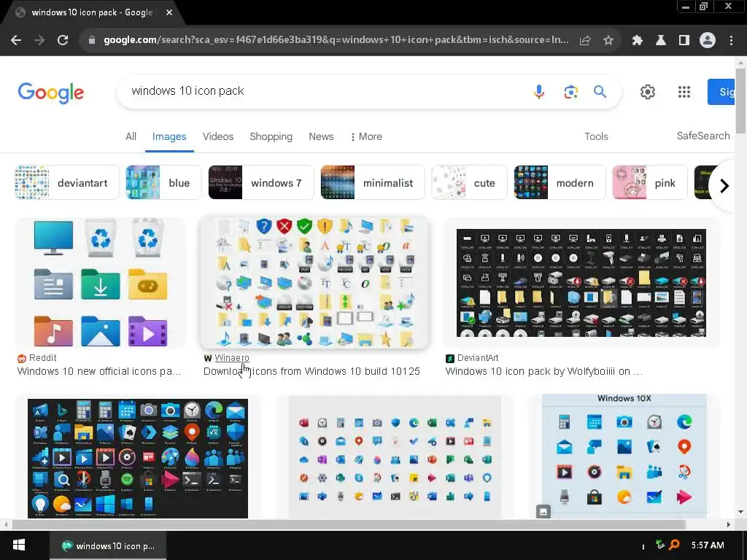Bookmark this page with star icon
The width and height of the screenshot is (747, 560).
pos(608,41)
